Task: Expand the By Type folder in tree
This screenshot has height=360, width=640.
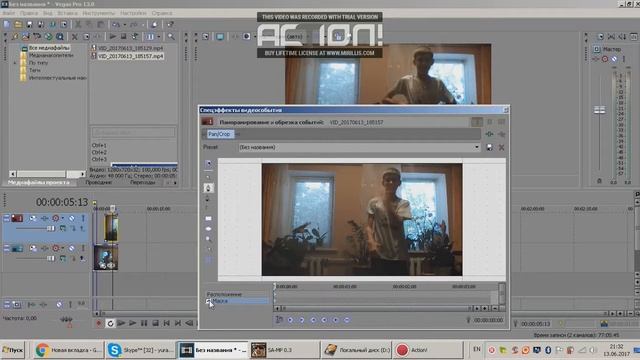Action: pos(15,63)
